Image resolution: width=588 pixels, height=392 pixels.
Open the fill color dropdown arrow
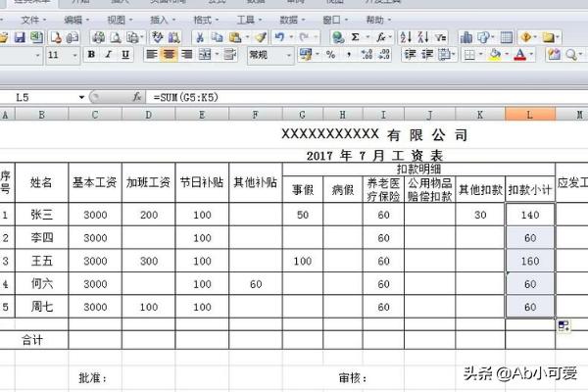[x=507, y=55]
